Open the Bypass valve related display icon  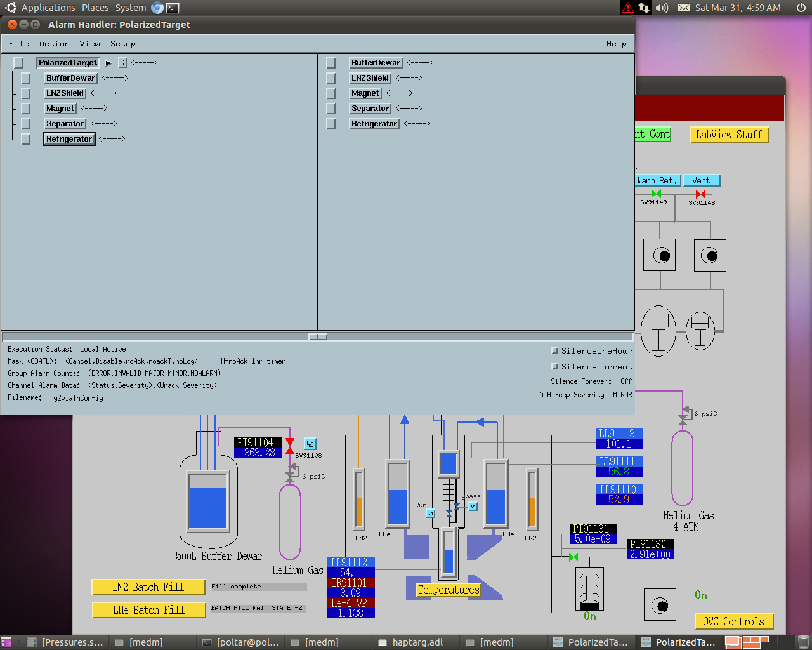coord(473,507)
